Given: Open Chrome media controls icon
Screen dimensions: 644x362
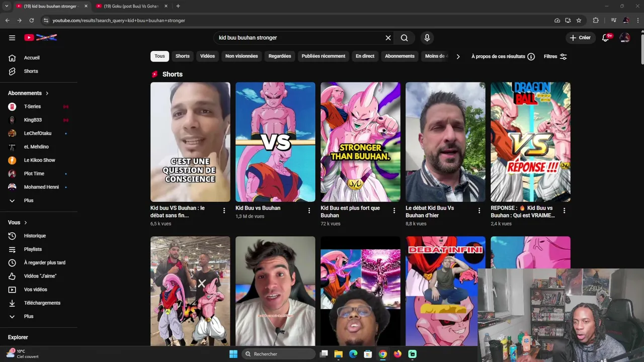Looking at the screenshot, I should click(613, 20).
